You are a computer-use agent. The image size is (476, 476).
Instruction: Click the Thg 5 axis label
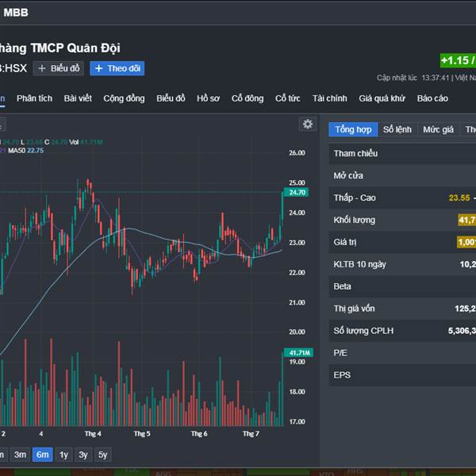(x=142, y=433)
